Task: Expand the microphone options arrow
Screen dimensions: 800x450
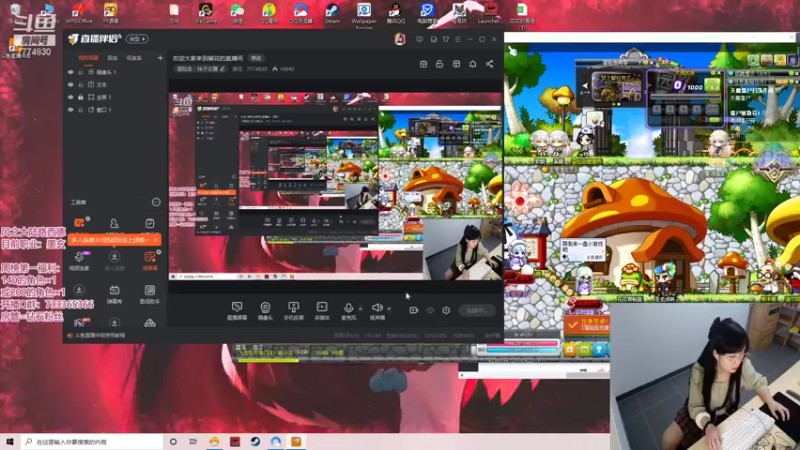Action: [x=360, y=309]
